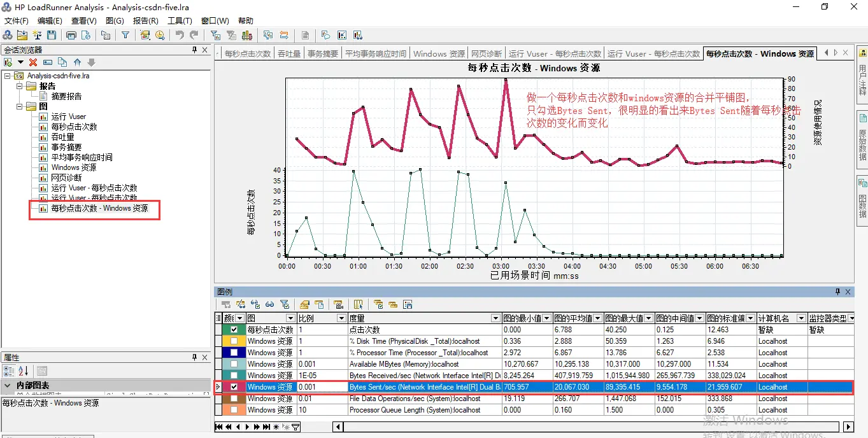Jump to first record in legend navigator
This screenshot has height=438, width=868.
click(220, 427)
